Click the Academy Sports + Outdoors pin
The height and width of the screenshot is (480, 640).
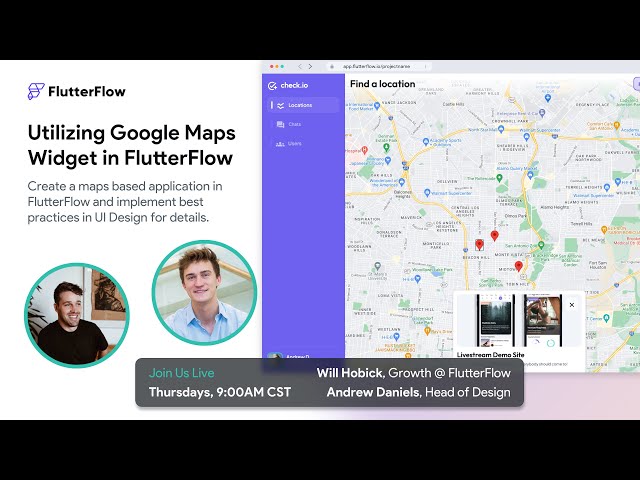click(426, 142)
